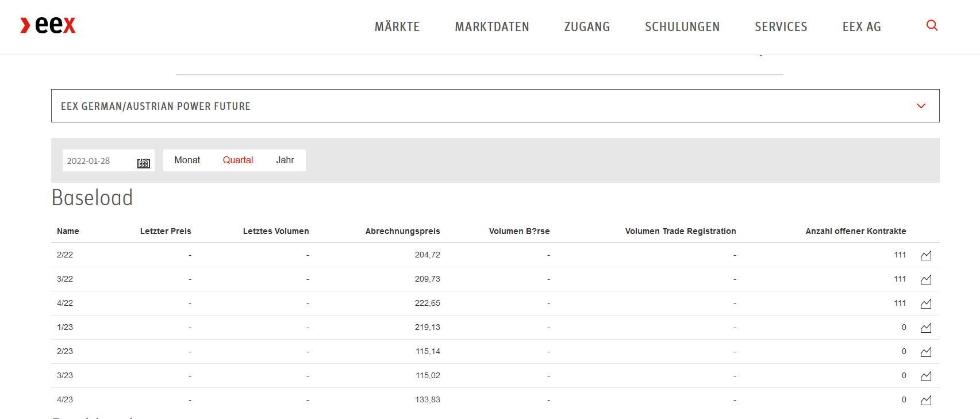The width and height of the screenshot is (980, 419).
Task: Click the Volumen B?rse column header
Action: point(520,231)
